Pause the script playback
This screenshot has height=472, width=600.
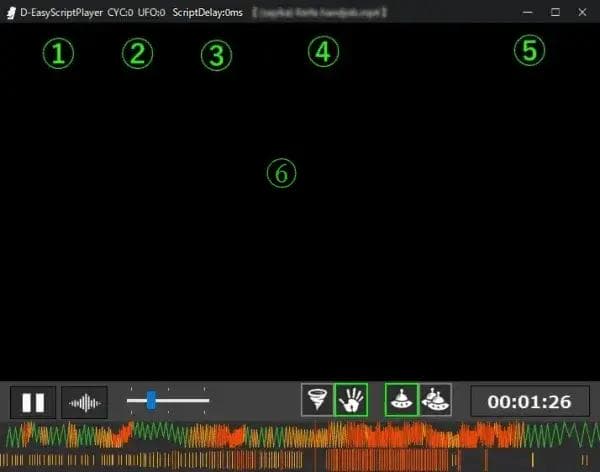coord(33,402)
